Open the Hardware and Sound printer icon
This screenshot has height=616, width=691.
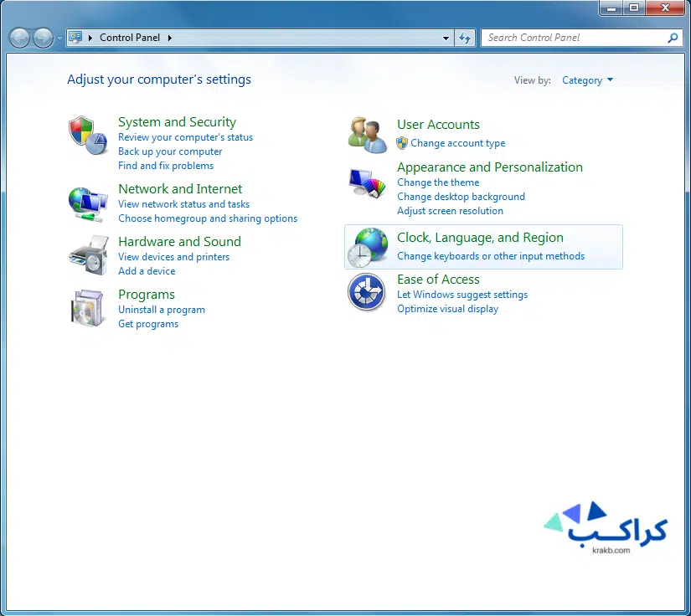point(89,255)
